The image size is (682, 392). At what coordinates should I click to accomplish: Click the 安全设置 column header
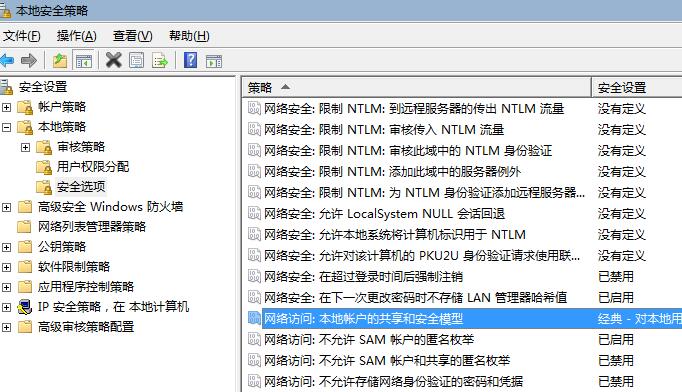pyautogui.click(x=637, y=87)
